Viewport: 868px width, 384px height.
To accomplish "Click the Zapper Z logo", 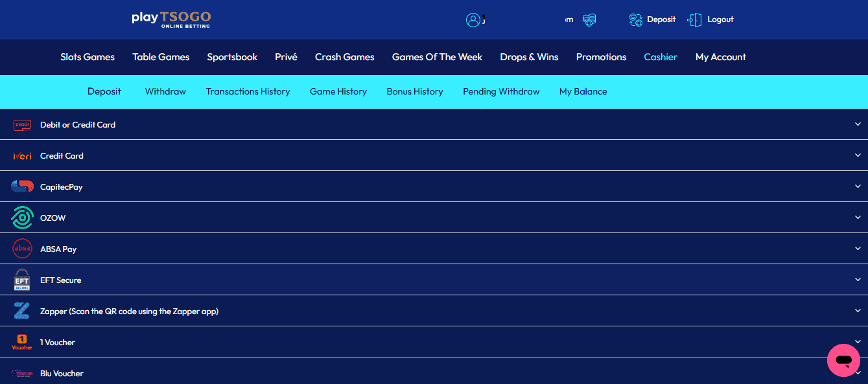I will [x=22, y=311].
